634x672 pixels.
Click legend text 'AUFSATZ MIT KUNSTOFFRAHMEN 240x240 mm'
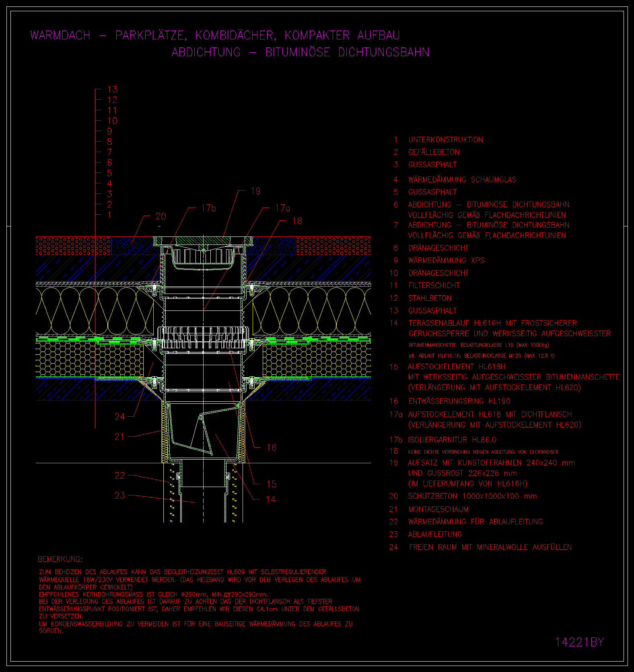pos(492,463)
